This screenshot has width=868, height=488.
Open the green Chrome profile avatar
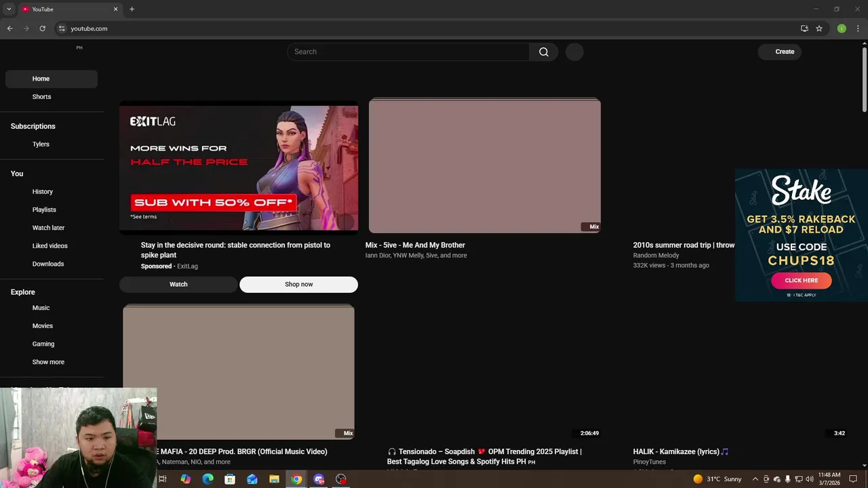(842, 28)
